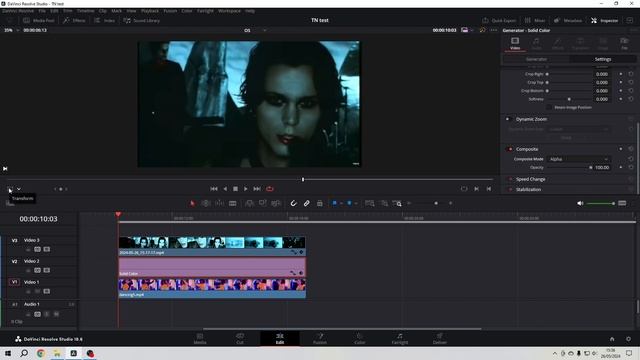Click the Detail Zoom icon
This screenshot has width=640, height=360.
[384, 203]
